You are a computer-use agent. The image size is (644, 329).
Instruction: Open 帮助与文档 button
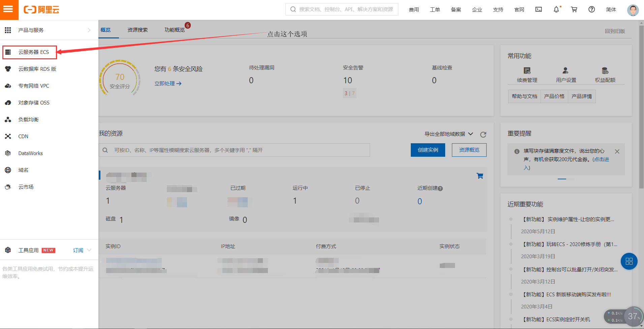tap(524, 96)
